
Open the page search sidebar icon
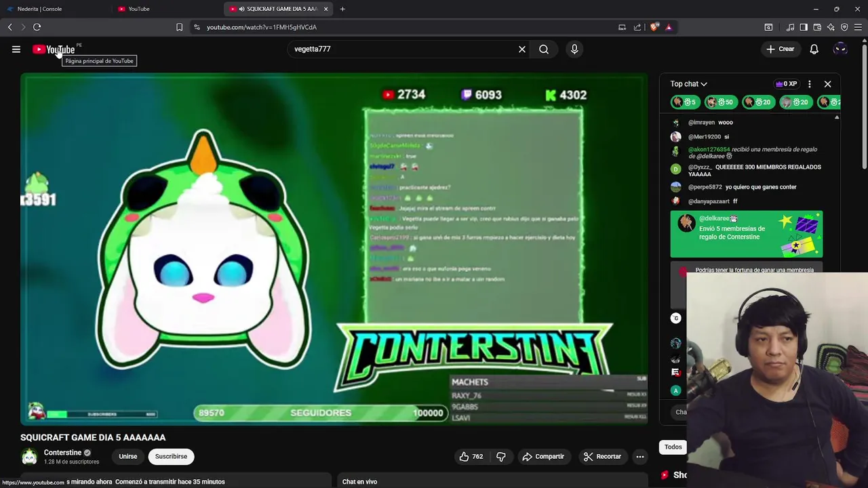(x=768, y=27)
